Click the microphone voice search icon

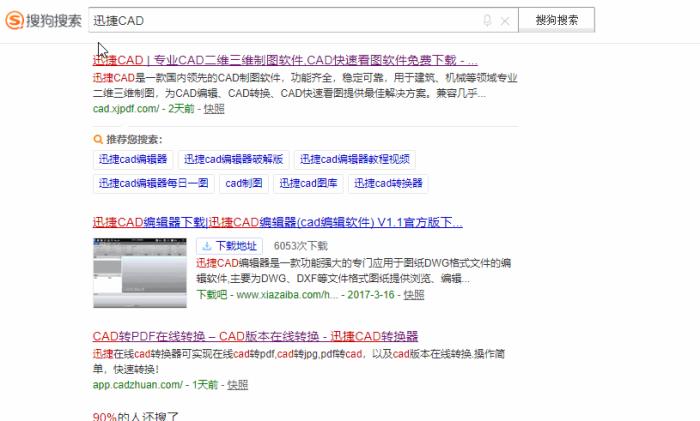click(487, 20)
